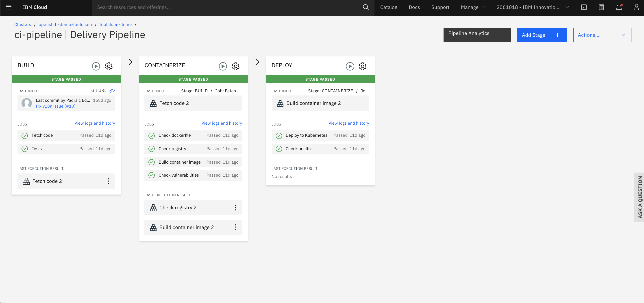
Task: Click the commit author avatar
Action: coord(26,103)
